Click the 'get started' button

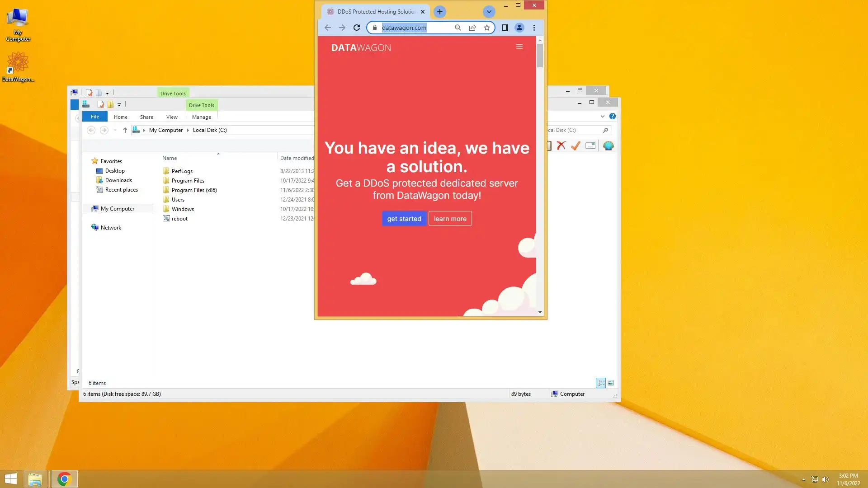click(x=404, y=219)
